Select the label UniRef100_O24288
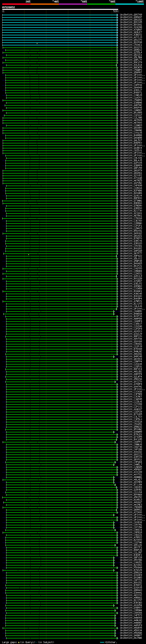The height and width of the screenshot is (644, 146). 131,27
